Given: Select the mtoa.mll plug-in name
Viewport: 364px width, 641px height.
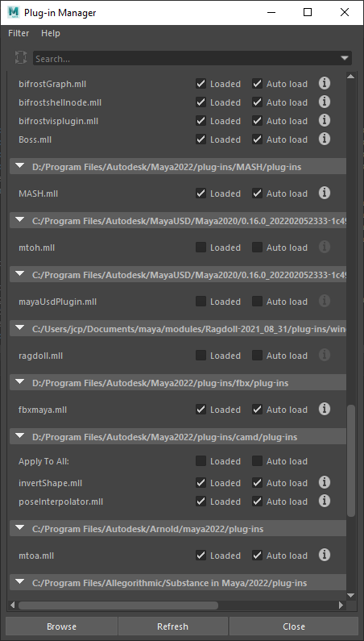Looking at the screenshot, I should point(36,556).
